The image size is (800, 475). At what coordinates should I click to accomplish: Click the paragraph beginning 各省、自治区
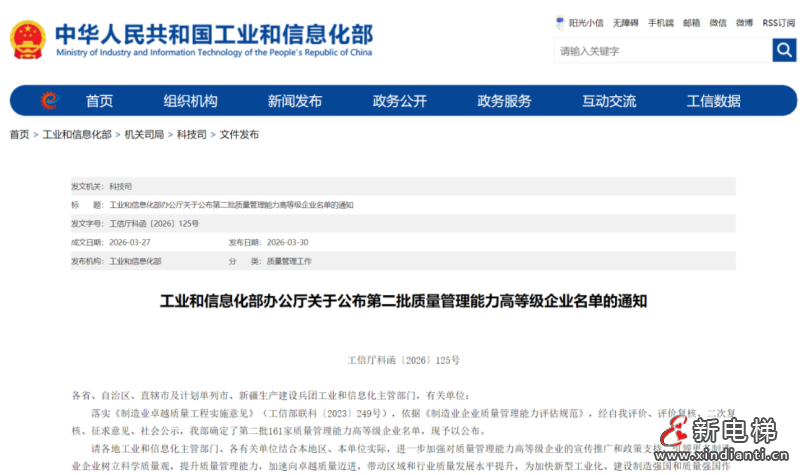(270, 395)
